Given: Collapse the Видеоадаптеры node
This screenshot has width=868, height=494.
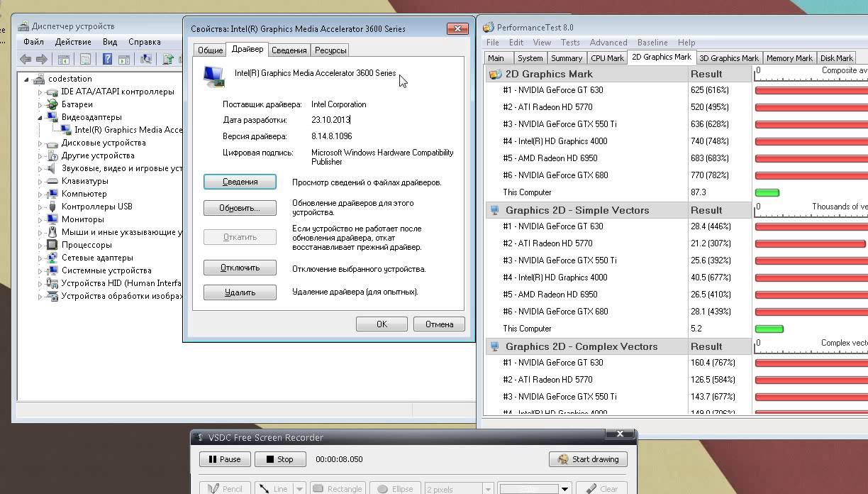Looking at the screenshot, I should 40,117.
